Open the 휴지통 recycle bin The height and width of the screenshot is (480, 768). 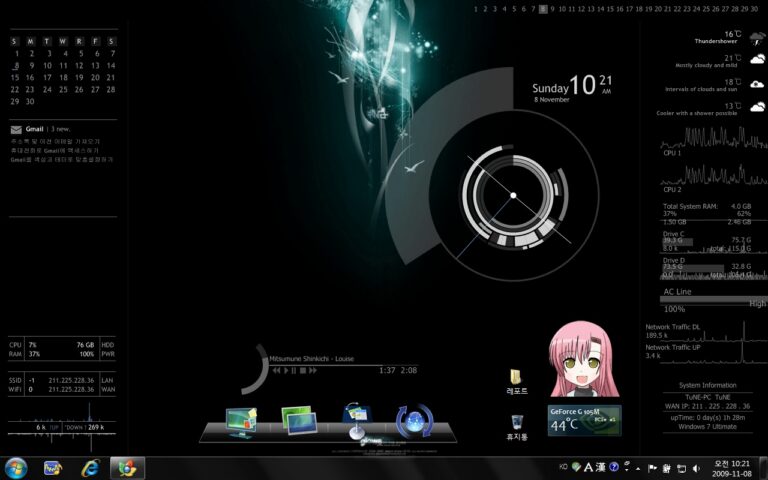[517, 428]
